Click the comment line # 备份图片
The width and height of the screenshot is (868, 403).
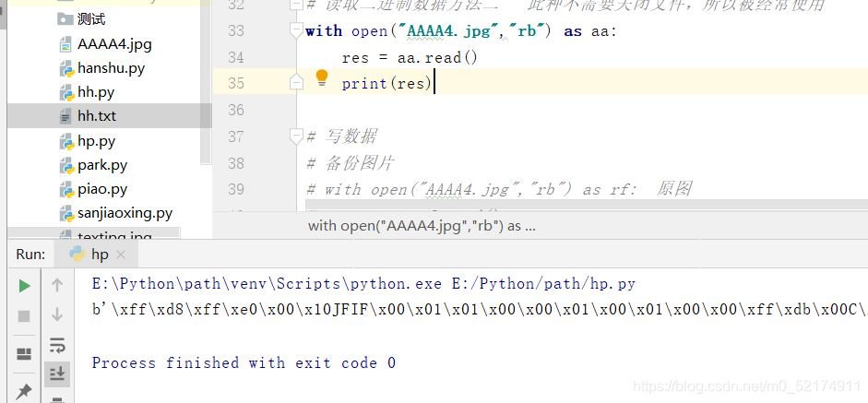pyautogui.click(x=351, y=162)
